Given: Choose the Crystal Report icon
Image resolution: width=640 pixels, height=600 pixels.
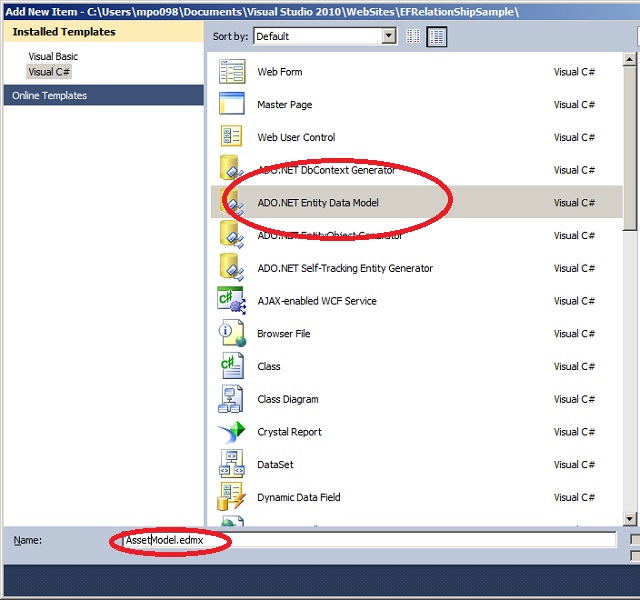Looking at the screenshot, I should coord(231,432).
